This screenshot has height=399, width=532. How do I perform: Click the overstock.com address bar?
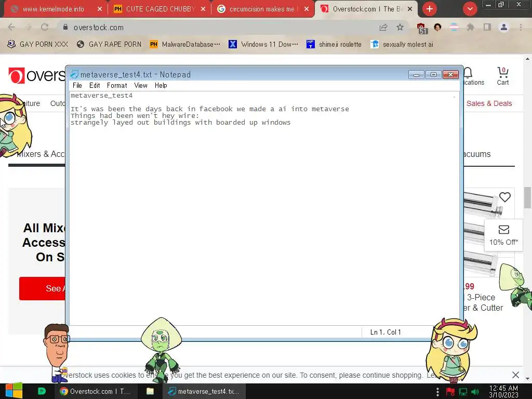tap(217, 27)
